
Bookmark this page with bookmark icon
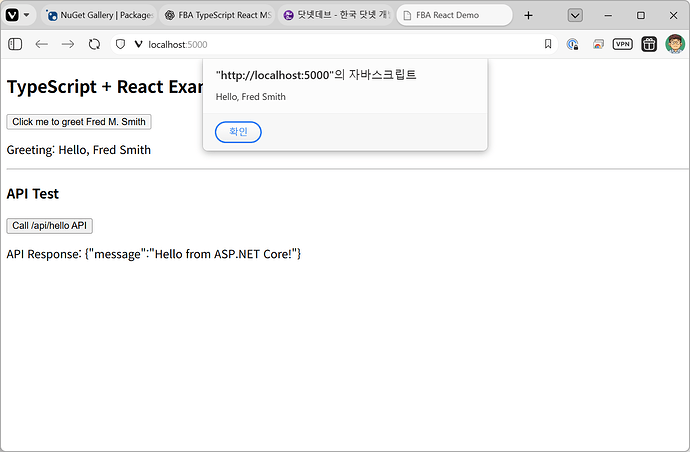[x=548, y=44]
